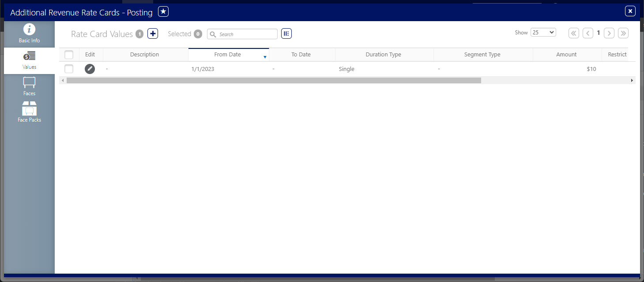Add a new rate card value
The height and width of the screenshot is (282, 644).
click(153, 33)
